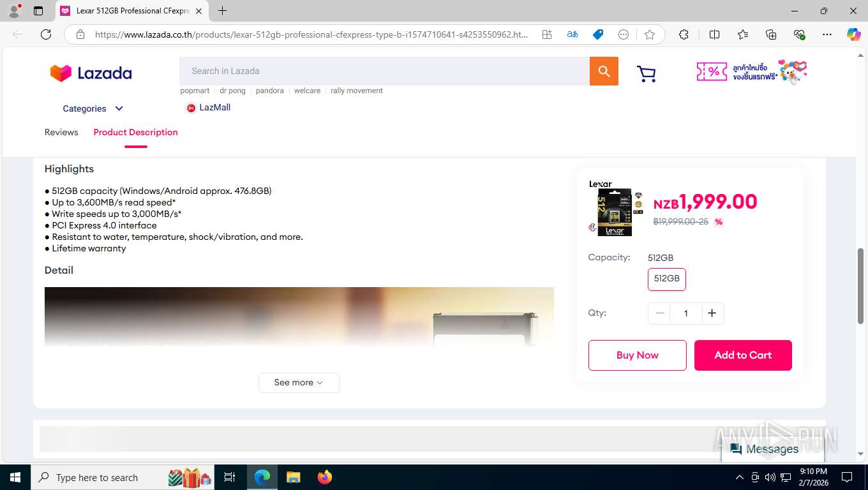Viewport: 868px width, 490px height.
Task: Select the Lexar 512GB Professional tab
Action: pyautogui.click(x=132, y=11)
